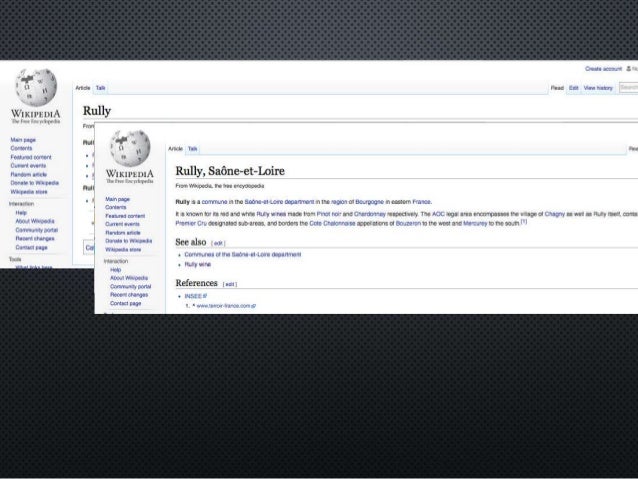Open Rully wine link under See also
Screen dimensions: 638x479
click(x=198, y=265)
